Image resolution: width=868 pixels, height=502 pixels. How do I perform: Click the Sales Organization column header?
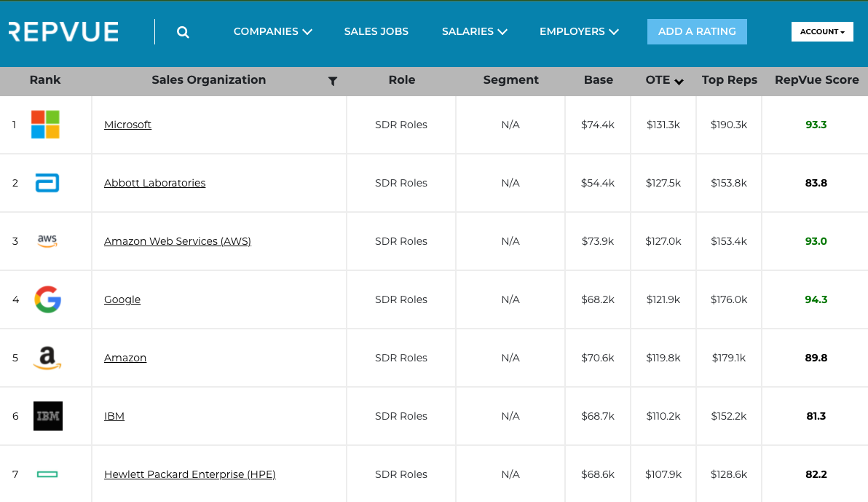click(x=209, y=80)
